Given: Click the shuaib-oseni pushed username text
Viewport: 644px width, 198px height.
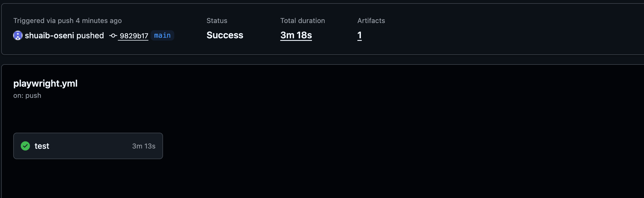Looking at the screenshot, I should [64, 35].
